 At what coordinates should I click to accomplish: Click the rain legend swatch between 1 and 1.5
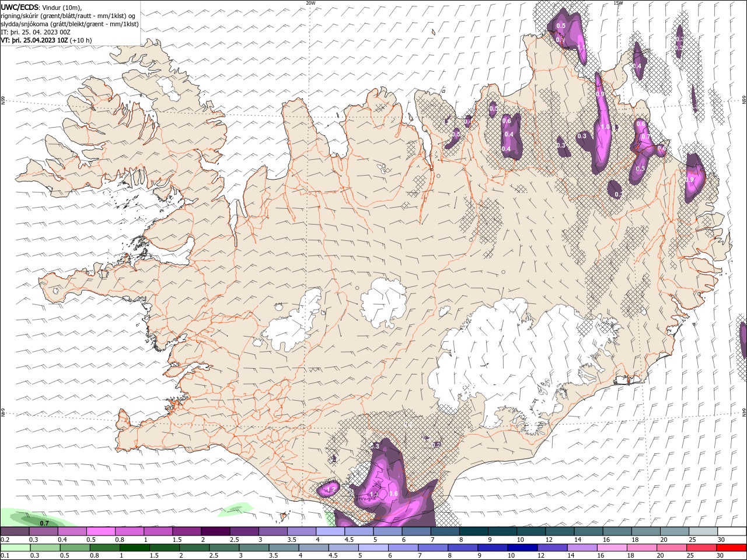click(134, 548)
